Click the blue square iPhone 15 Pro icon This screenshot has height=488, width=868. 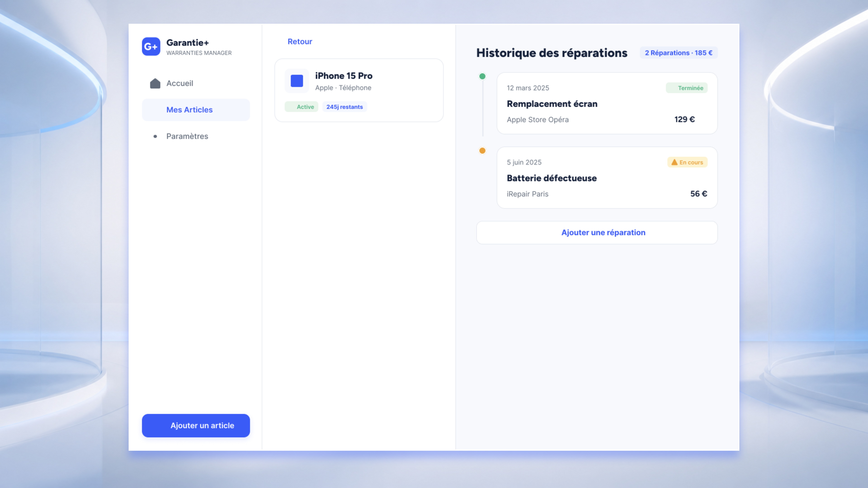pyautogui.click(x=297, y=81)
